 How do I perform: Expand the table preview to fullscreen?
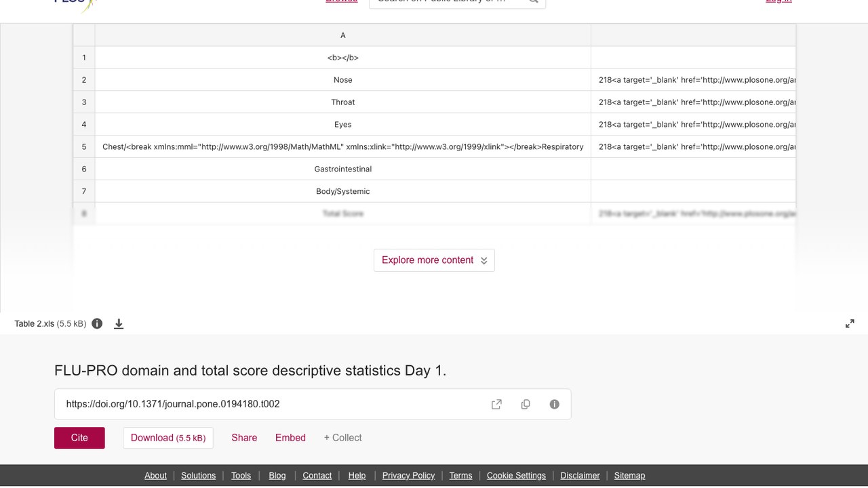click(x=850, y=324)
